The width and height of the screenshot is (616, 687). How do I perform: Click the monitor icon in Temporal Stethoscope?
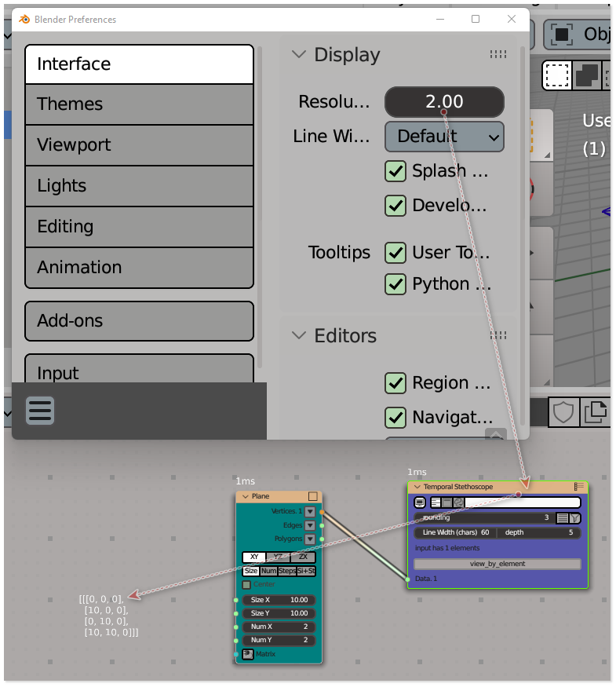pos(420,502)
